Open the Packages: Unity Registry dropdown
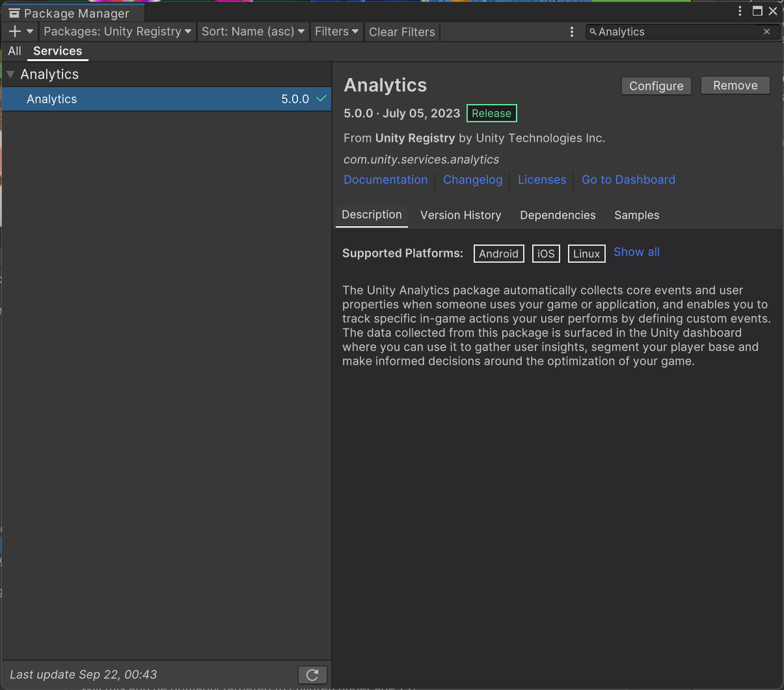 pos(118,31)
